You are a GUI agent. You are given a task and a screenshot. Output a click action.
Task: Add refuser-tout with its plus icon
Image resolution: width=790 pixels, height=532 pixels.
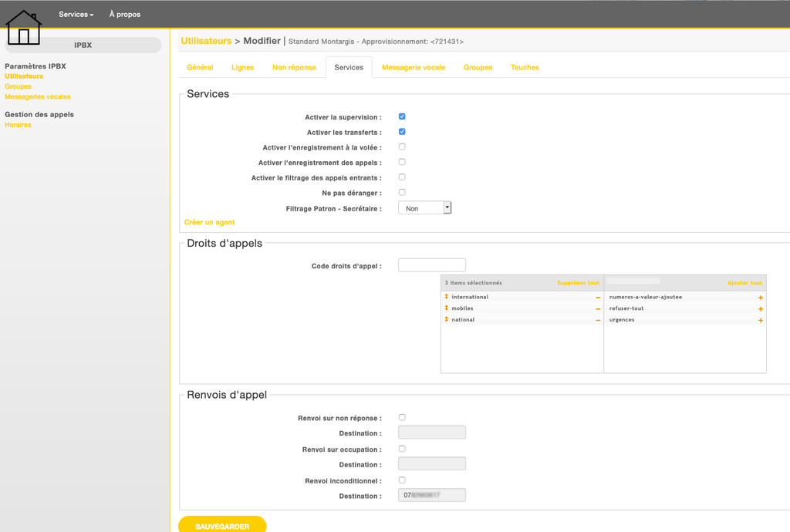click(761, 309)
